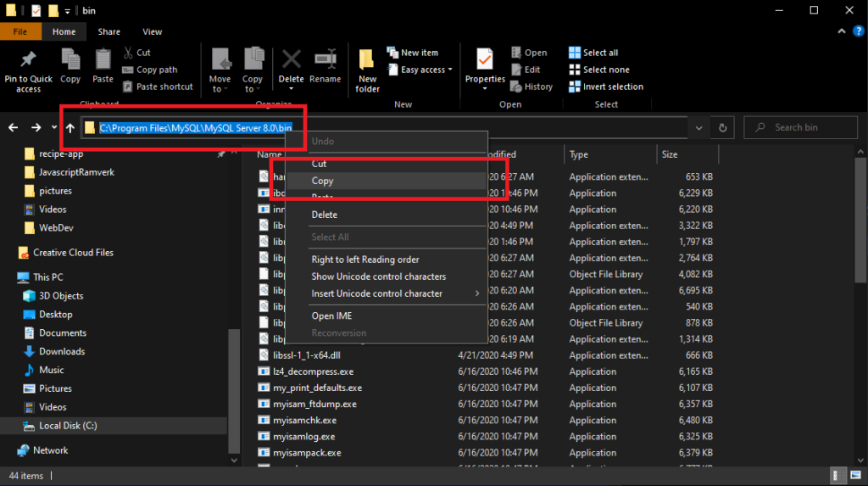Click Select none in ribbon

coord(599,70)
